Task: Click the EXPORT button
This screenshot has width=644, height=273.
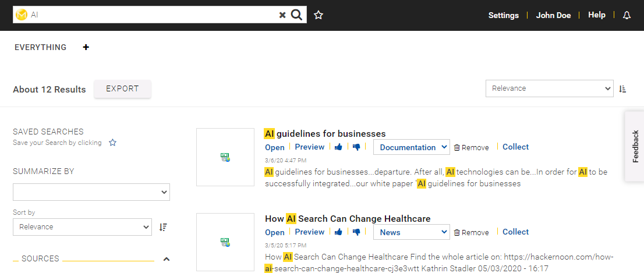Action: (122, 88)
